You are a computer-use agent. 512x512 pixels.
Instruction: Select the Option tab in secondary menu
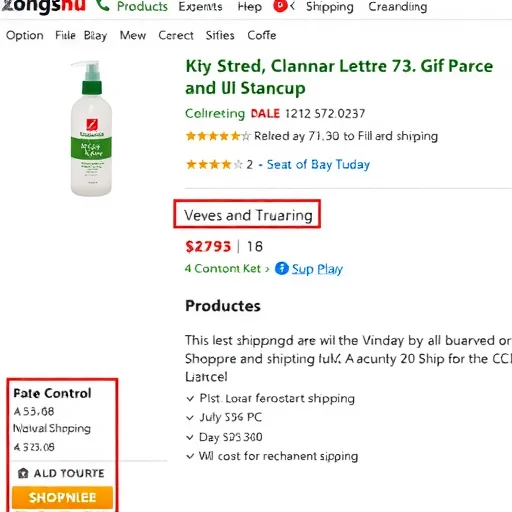25,36
